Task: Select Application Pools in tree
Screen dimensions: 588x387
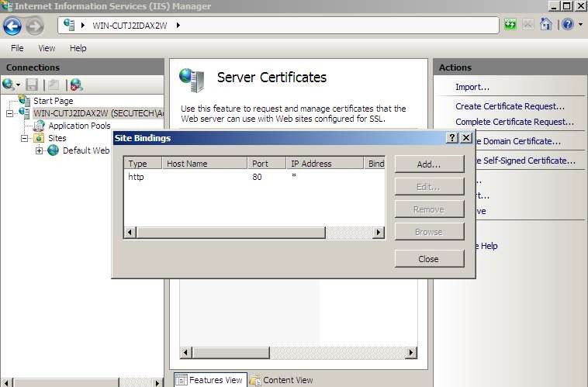Action: (x=79, y=126)
